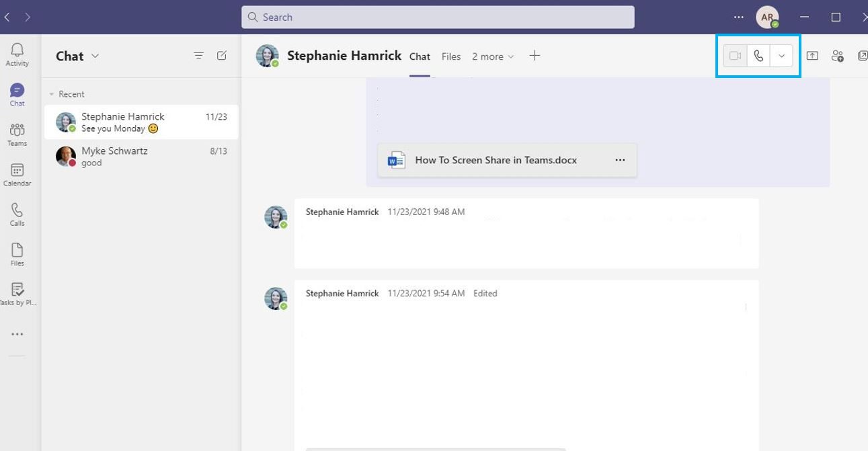
Task: Add people to the chat
Action: coord(837,56)
